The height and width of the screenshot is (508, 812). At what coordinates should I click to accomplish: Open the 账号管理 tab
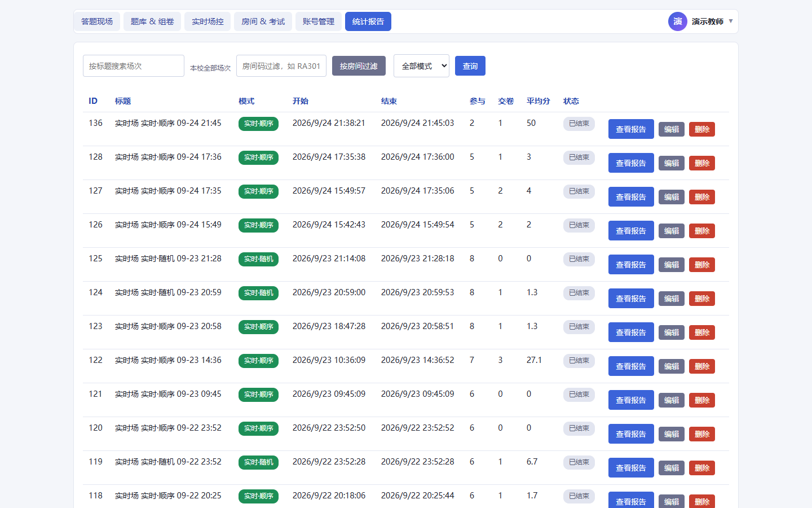(319, 21)
